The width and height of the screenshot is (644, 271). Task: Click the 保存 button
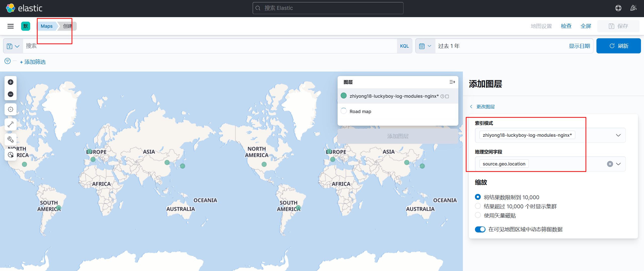click(618, 26)
